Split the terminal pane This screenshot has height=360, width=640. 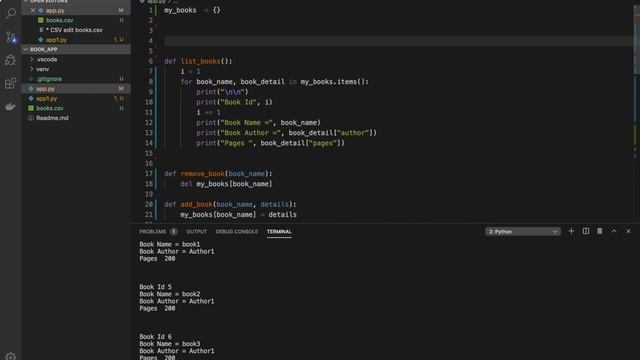(586, 231)
